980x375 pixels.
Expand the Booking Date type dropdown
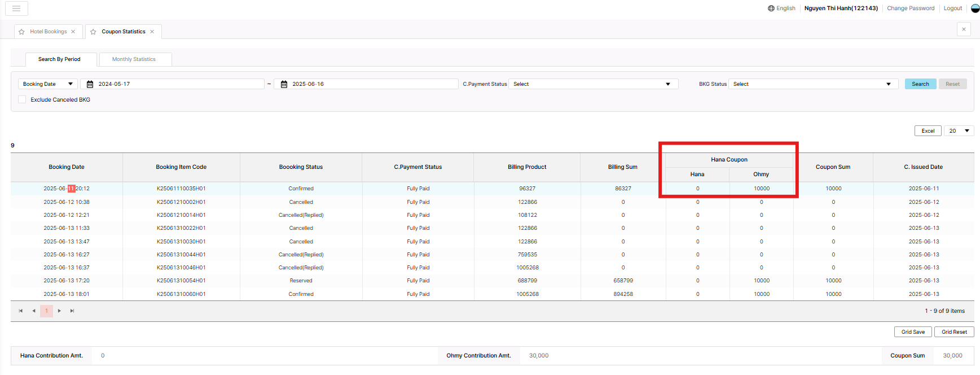point(47,84)
